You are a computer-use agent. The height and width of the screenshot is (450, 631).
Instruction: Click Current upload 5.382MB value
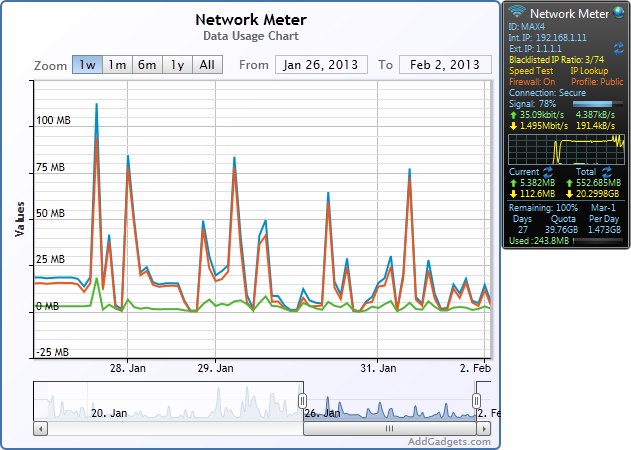pyautogui.click(x=537, y=183)
